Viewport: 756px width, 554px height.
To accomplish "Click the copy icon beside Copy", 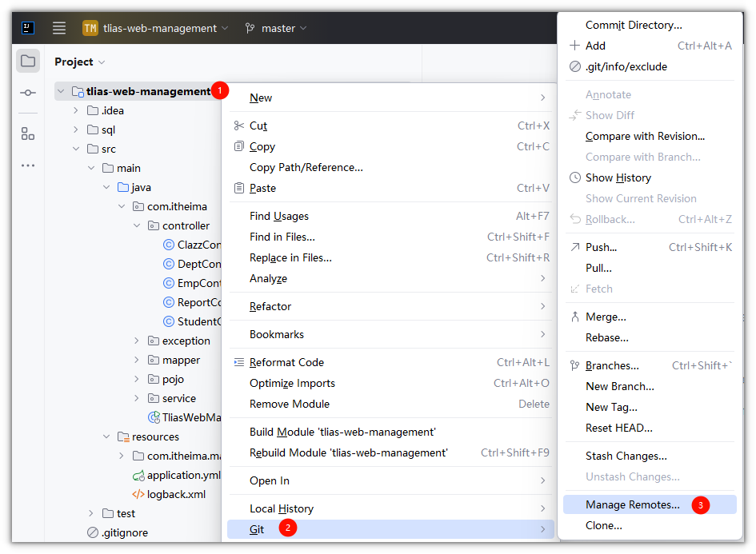I will 238,146.
